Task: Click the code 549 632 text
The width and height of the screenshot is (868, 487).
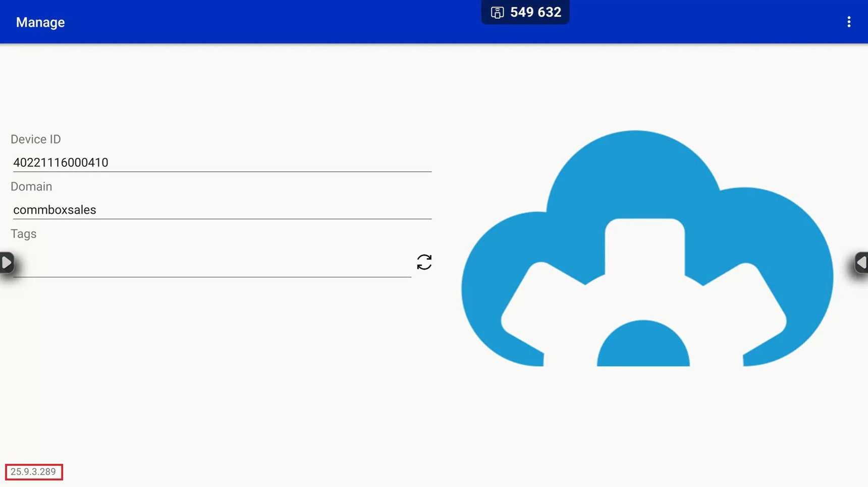Action: pyautogui.click(x=535, y=13)
